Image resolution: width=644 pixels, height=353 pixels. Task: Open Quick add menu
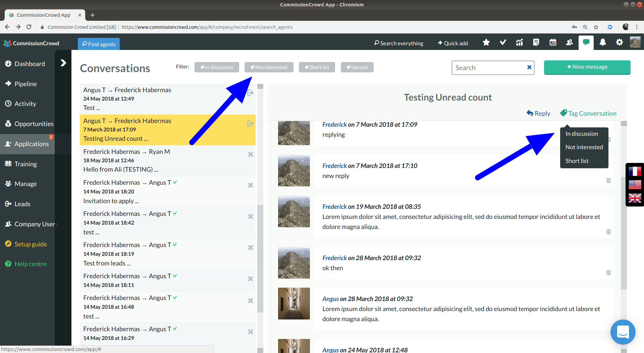[453, 43]
